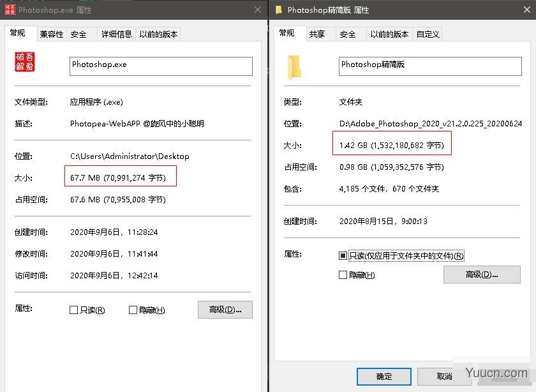Viewport: 536px width, 392px height.
Task: Close the Photoshop.exe 属性 window
Action: 258,10
